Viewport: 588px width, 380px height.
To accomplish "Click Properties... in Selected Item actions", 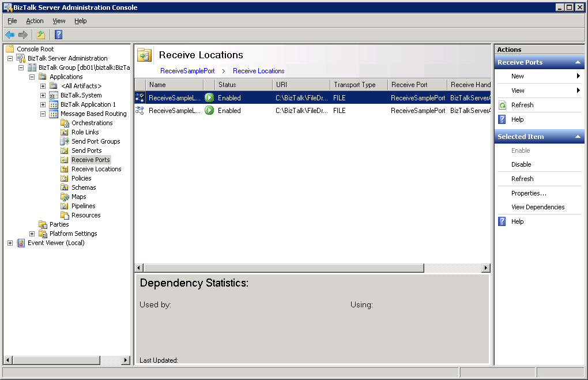I will [x=529, y=193].
